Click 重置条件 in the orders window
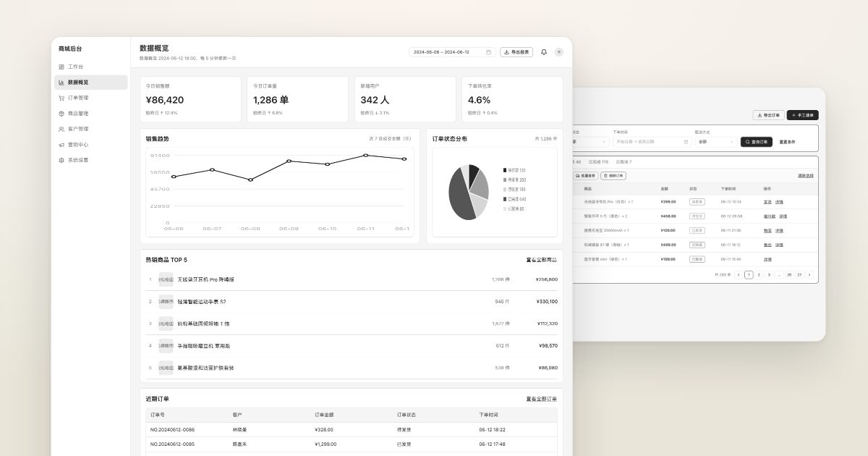The height and width of the screenshot is (456, 868). (x=787, y=142)
